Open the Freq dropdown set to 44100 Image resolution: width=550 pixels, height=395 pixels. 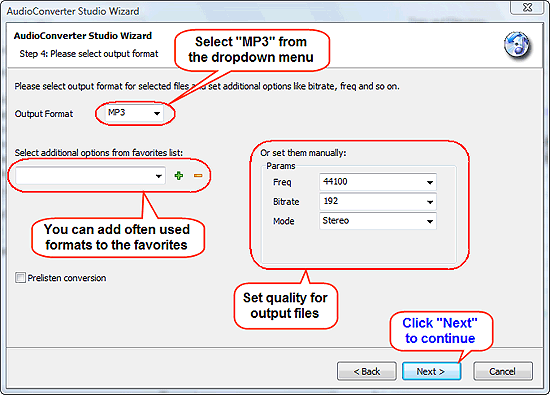click(378, 182)
